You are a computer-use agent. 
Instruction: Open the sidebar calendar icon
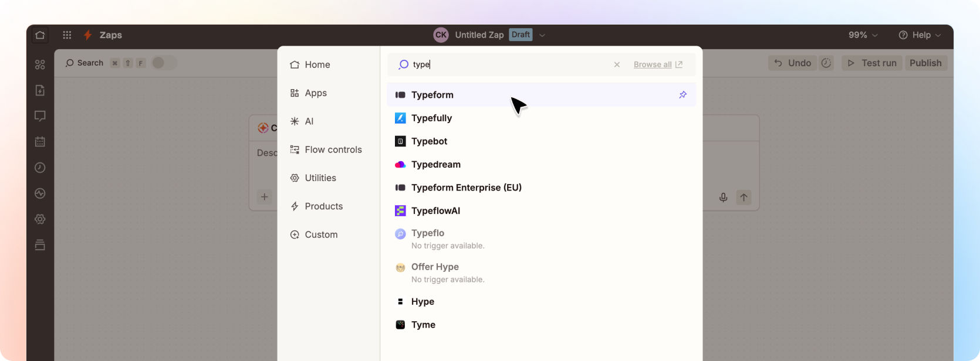pyautogui.click(x=40, y=142)
